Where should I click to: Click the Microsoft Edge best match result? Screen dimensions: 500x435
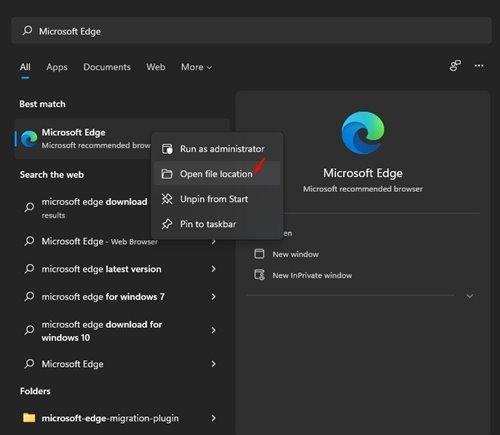pyautogui.click(x=83, y=138)
